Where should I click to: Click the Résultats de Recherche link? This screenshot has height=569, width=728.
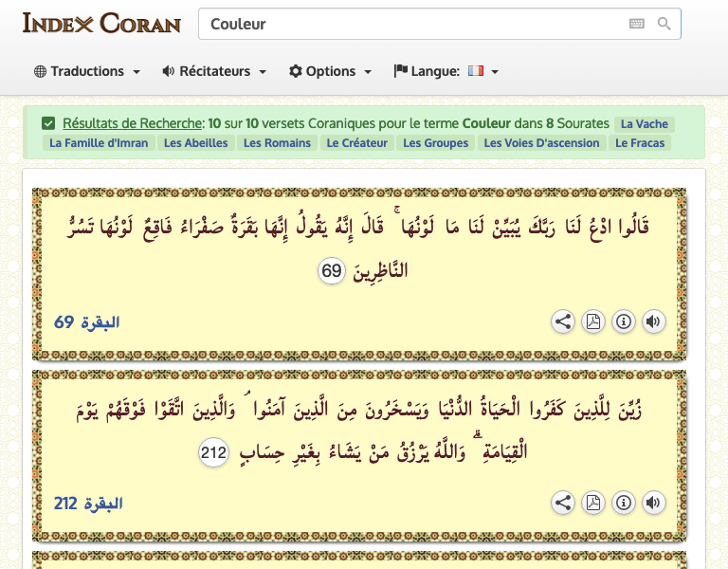(x=133, y=123)
